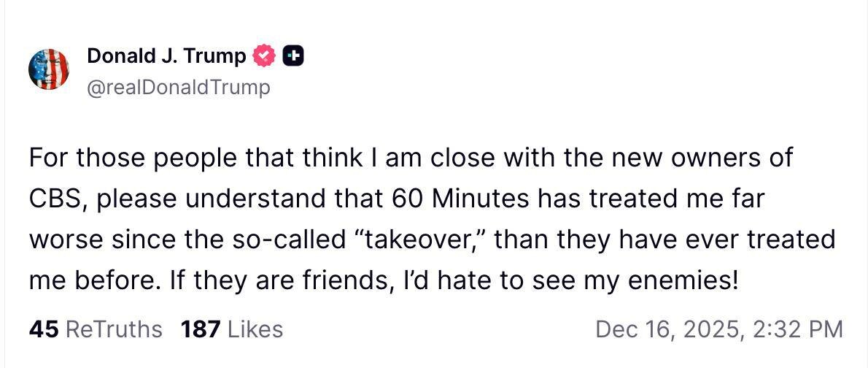Click the 2:32 PM time text
This screenshot has height=368, width=868.
[801, 329]
